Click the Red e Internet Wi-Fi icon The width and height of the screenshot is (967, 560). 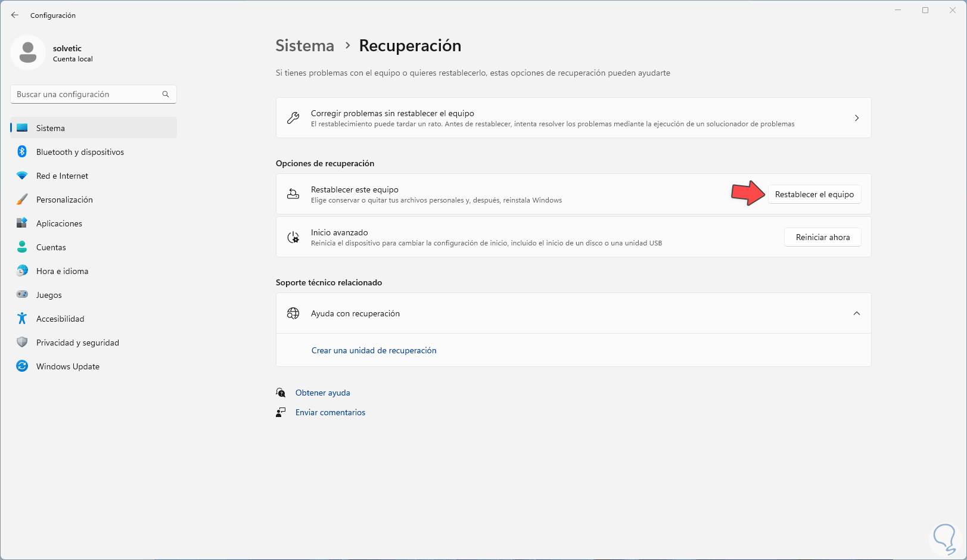click(x=22, y=176)
